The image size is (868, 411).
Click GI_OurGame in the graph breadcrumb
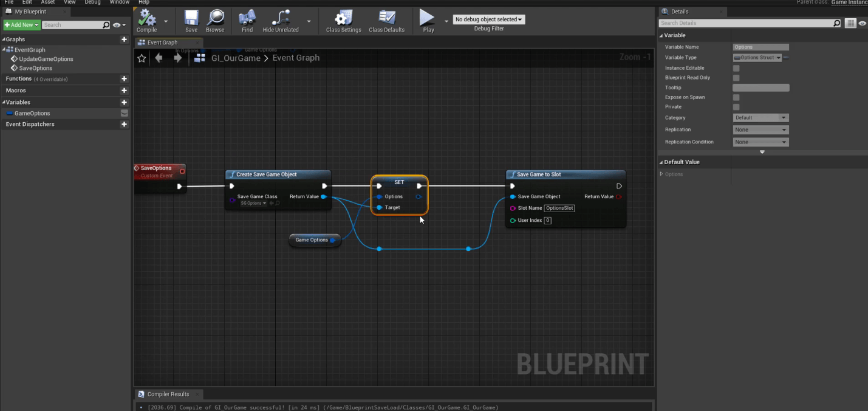click(x=236, y=58)
